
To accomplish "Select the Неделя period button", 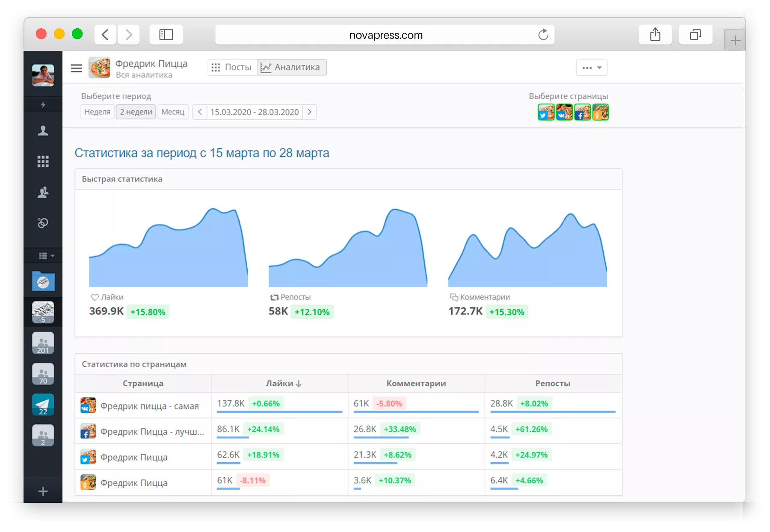I will (x=98, y=112).
